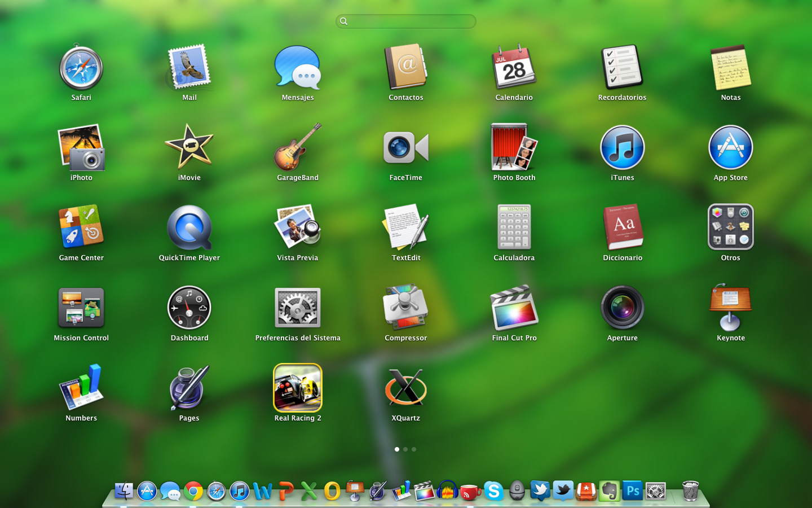The width and height of the screenshot is (812, 508).
Task: Open the Trash in the Dock
Action: click(x=690, y=491)
